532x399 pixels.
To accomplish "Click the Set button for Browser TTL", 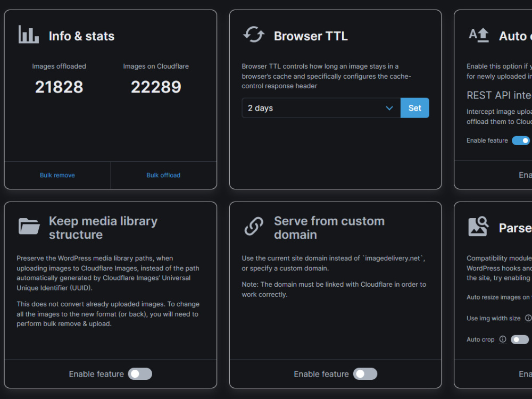I will tap(414, 108).
